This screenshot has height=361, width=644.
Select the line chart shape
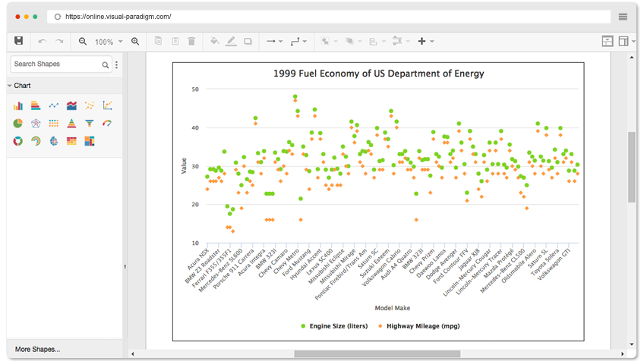(54, 106)
